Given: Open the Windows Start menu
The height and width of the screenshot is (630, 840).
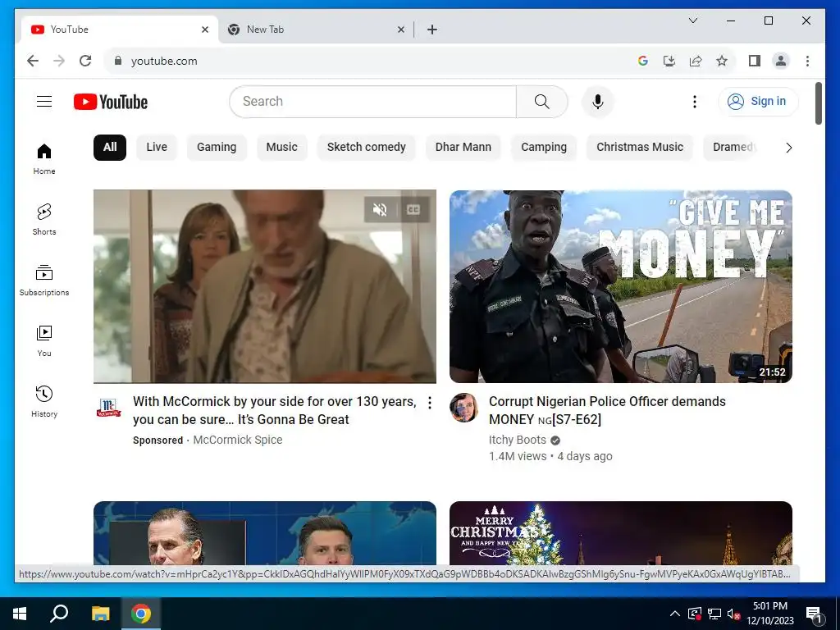Looking at the screenshot, I should pos(20,614).
